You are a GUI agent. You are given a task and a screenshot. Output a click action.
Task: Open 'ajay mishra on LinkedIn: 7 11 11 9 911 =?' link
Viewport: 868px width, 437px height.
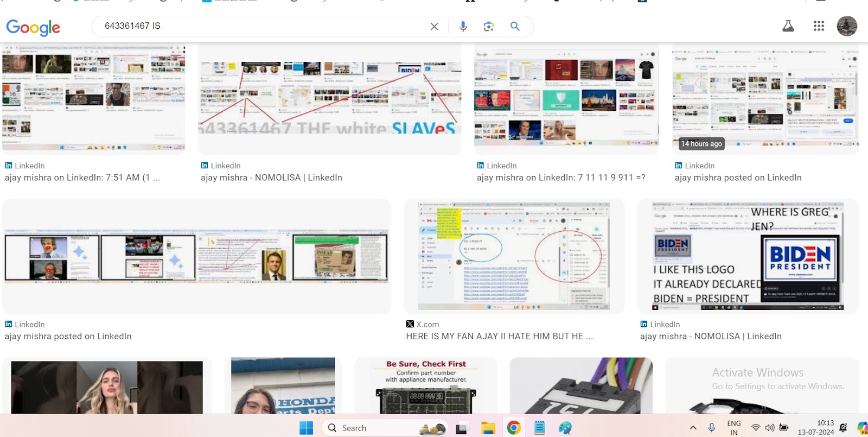pos(561,178)
